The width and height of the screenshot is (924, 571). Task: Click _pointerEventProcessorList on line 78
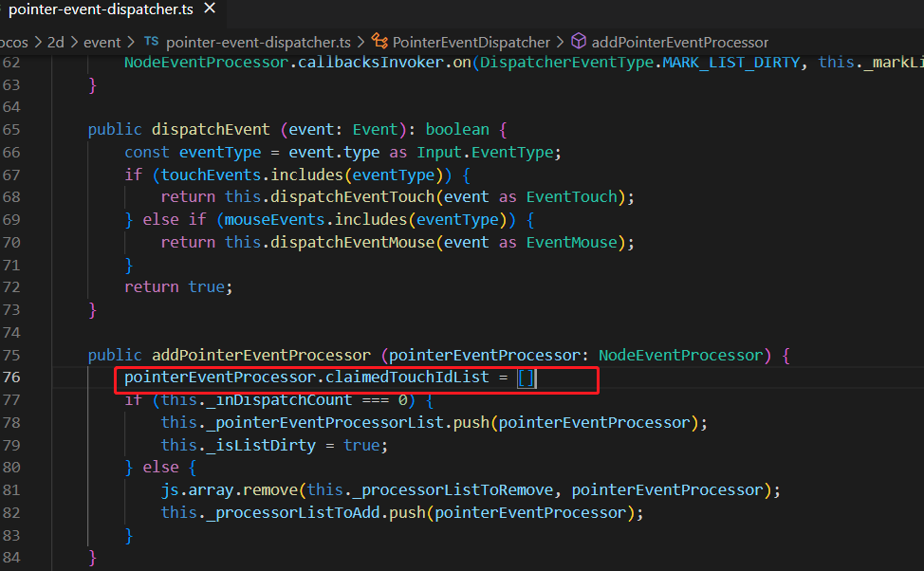[324, 422]
